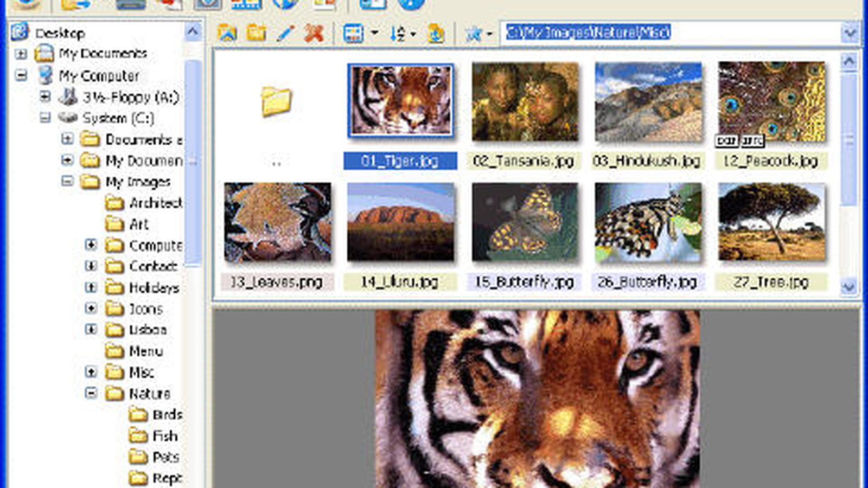Viewport: 868px width, 488px height.
Task: Collapse the My Images folder node
Action: [67, 181]
